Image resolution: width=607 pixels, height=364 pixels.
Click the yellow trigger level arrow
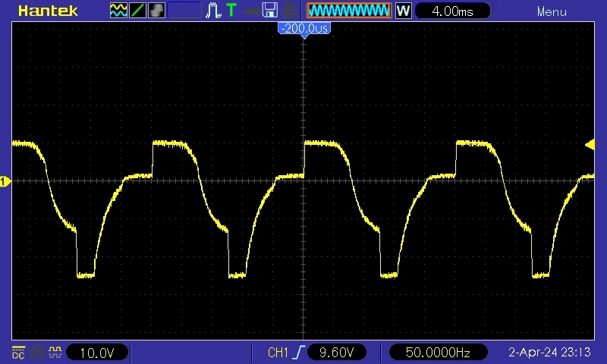(590, 145)
